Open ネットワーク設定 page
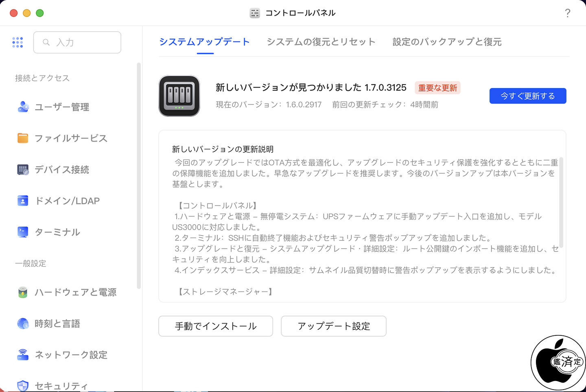 point(71,355)
